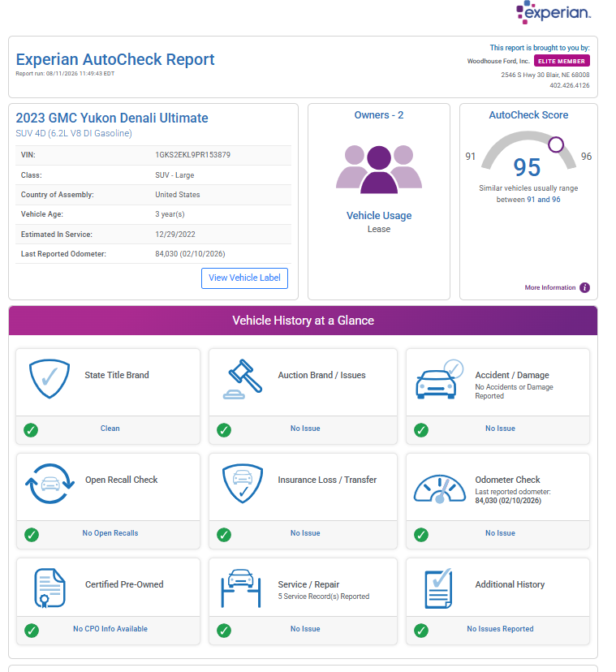This screenshot has height=672, width=616.
Task: Click the Experian logo
Action: (x=553, y=12)
